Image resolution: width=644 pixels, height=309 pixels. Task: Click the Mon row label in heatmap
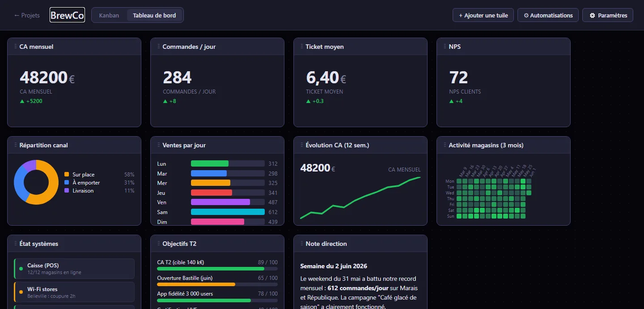point(450,181)
